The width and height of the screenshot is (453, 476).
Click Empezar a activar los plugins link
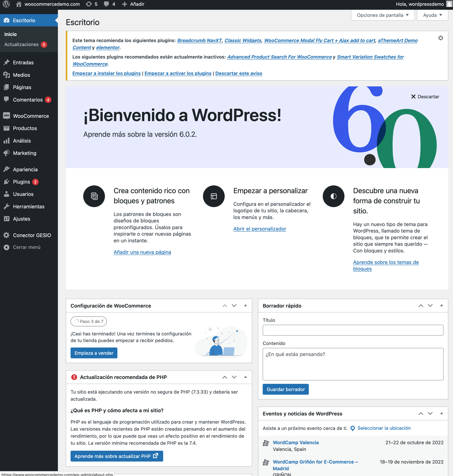point(178,73)
